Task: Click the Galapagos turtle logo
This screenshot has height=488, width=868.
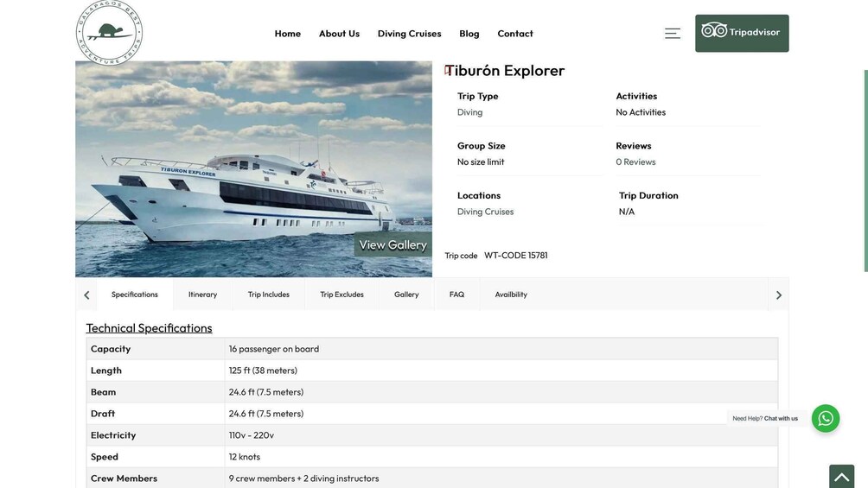Action: [109, 33]
